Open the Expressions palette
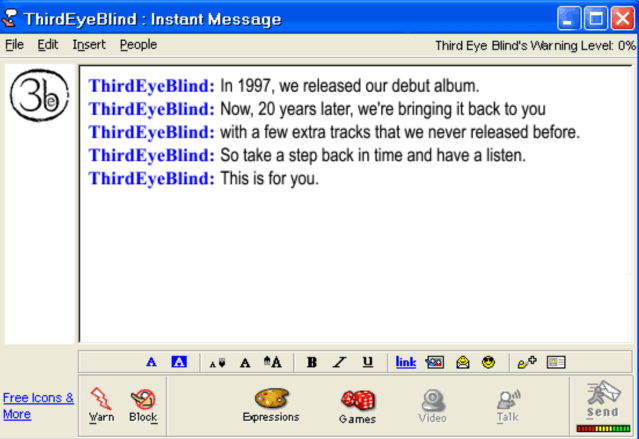 click(271, 405)
